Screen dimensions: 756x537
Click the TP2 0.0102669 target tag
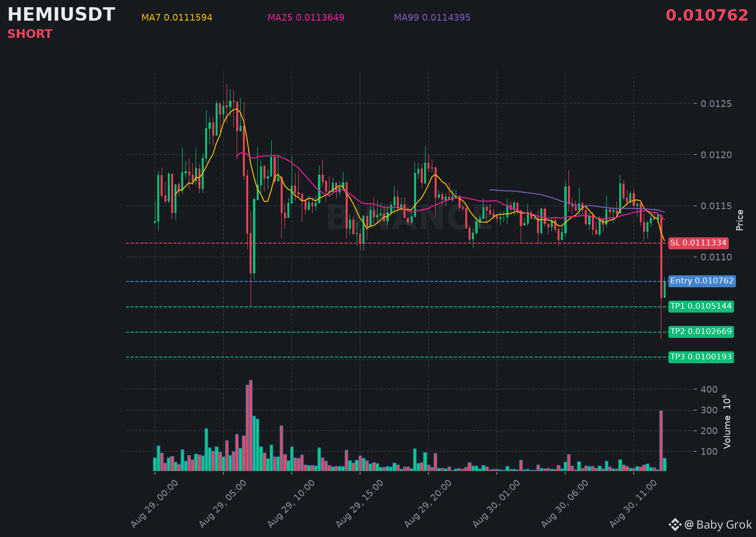pos(701,332)
